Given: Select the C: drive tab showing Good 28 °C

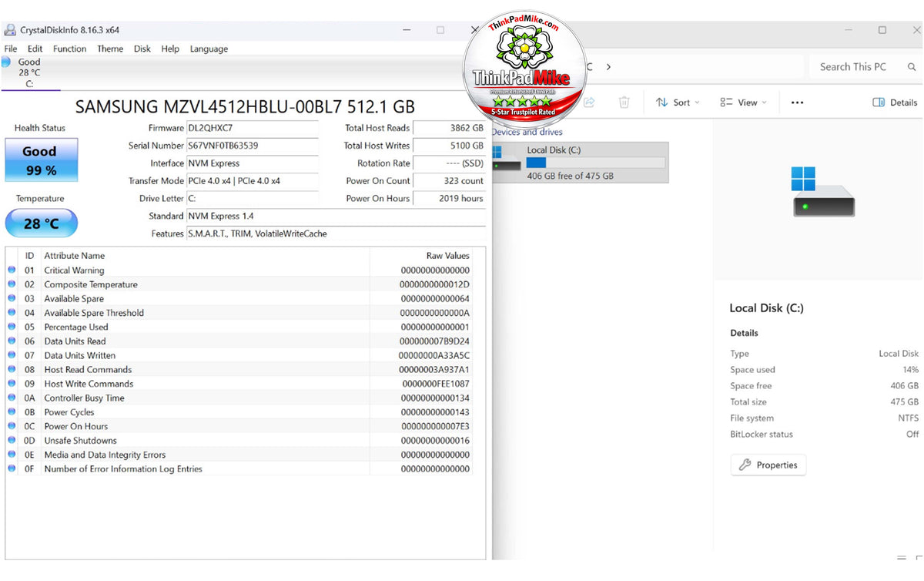Looking at the screenshot, I should pos(30,73).
